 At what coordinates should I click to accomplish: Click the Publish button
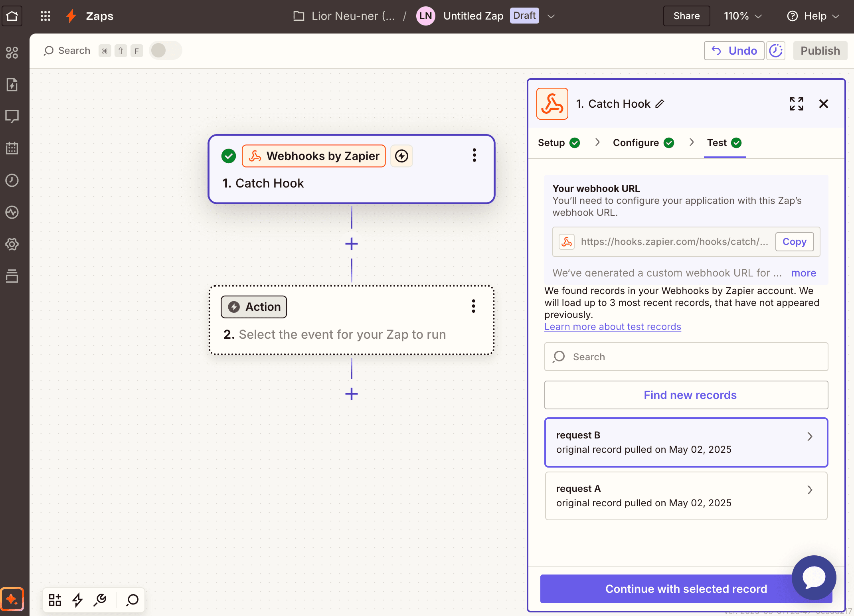pos(820,51)
